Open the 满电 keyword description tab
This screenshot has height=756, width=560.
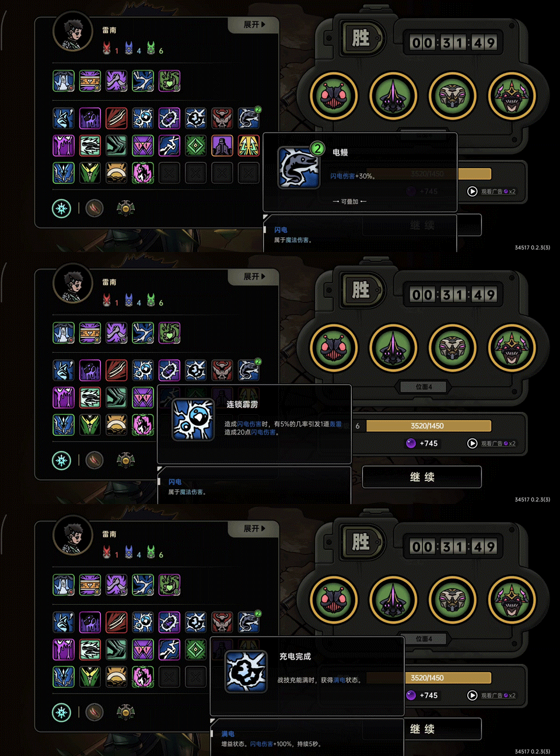228,734
